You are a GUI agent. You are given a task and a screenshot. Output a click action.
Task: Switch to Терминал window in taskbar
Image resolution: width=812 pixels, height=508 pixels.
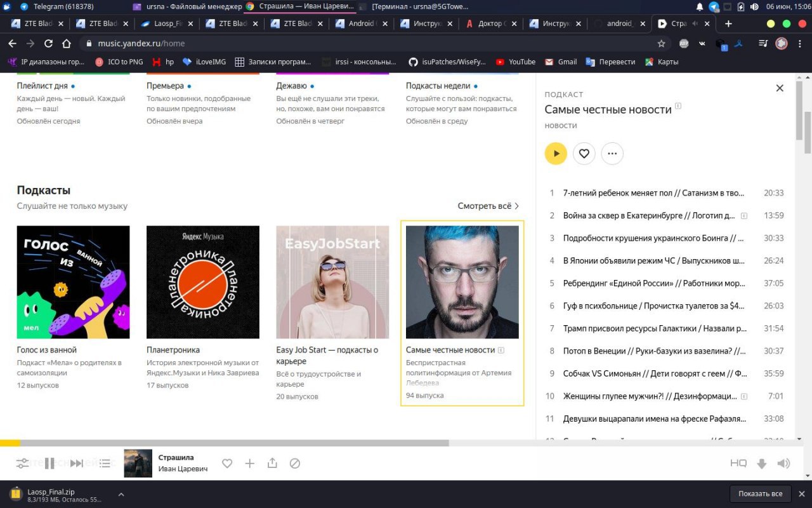(x=414, y=6)
